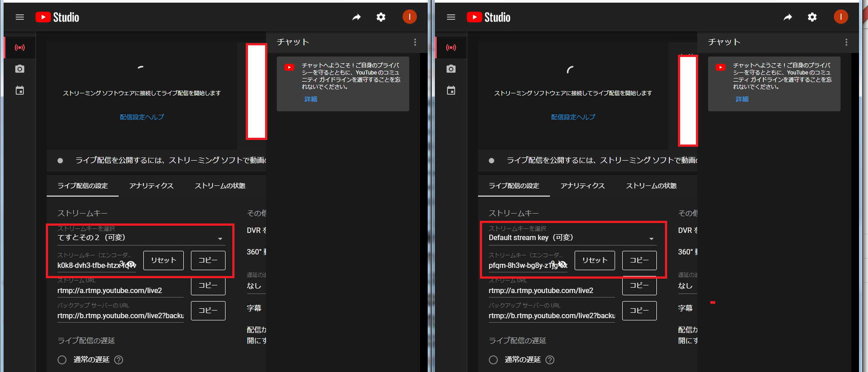Click stream key field pfqm-8h3w right window

[528, 265]
